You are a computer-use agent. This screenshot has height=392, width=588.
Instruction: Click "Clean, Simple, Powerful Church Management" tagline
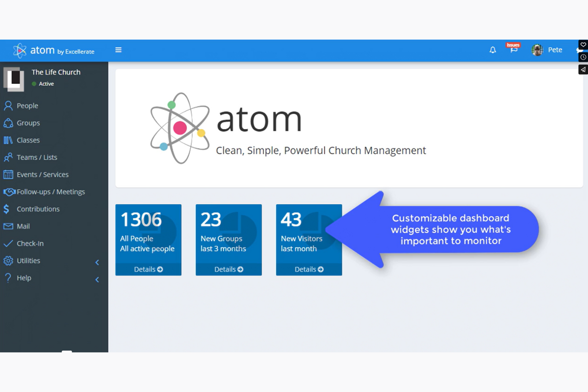tap(321, 151)
